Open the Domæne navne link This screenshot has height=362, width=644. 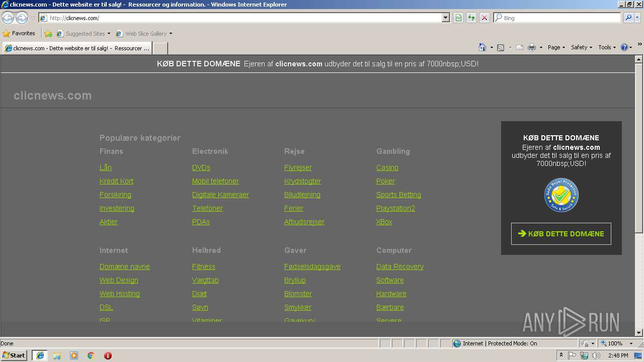tap(124, 266)
